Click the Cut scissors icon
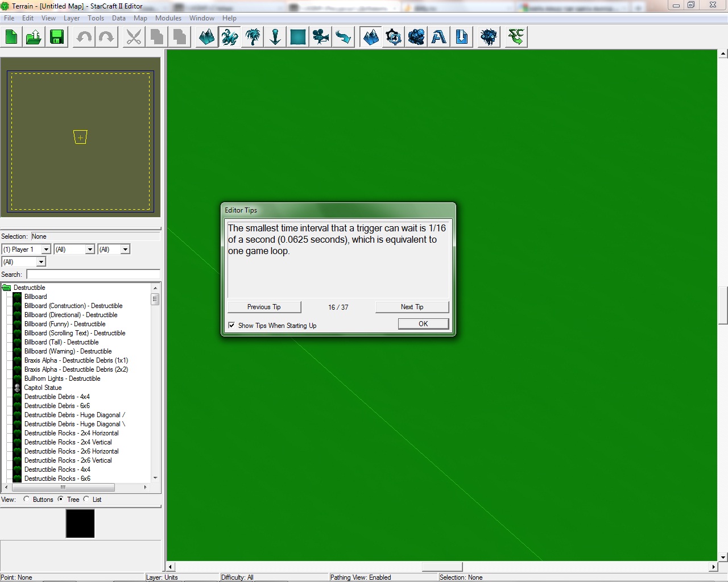 click(134, 38)
